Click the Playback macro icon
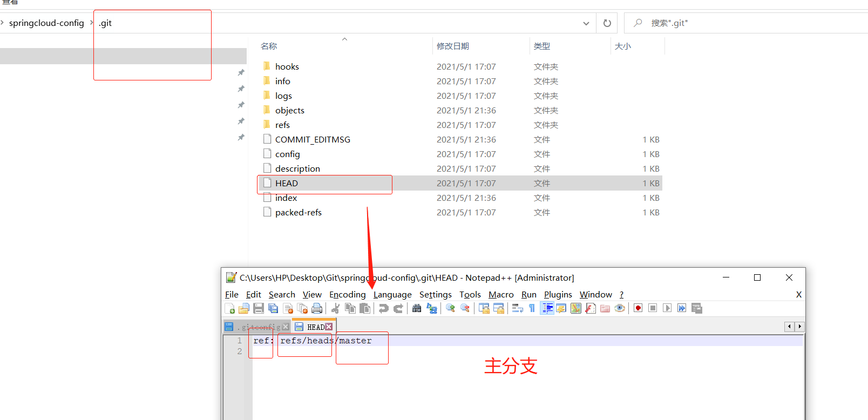 (667, 308)
